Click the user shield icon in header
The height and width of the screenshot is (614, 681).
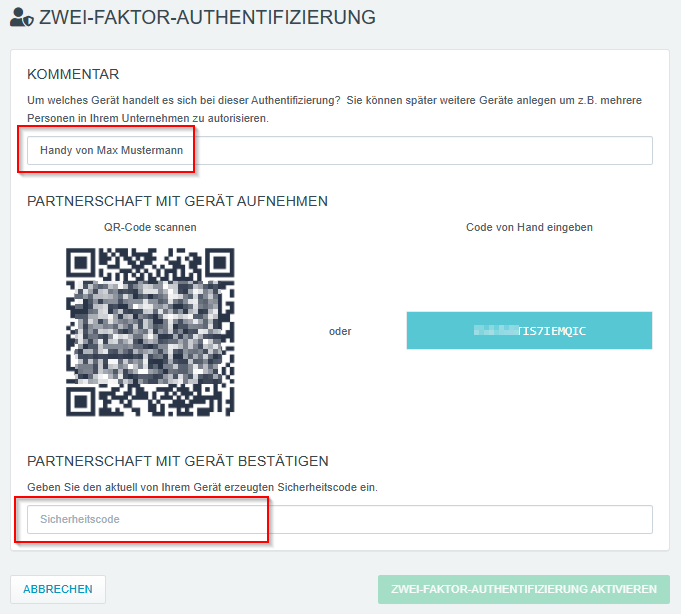[21, 18]
